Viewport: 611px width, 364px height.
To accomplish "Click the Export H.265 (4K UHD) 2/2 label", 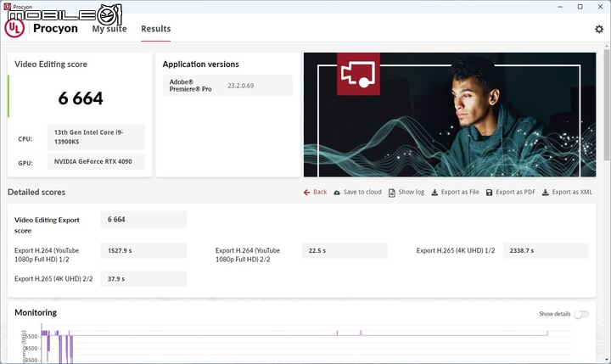I will [x=53, y=278].
